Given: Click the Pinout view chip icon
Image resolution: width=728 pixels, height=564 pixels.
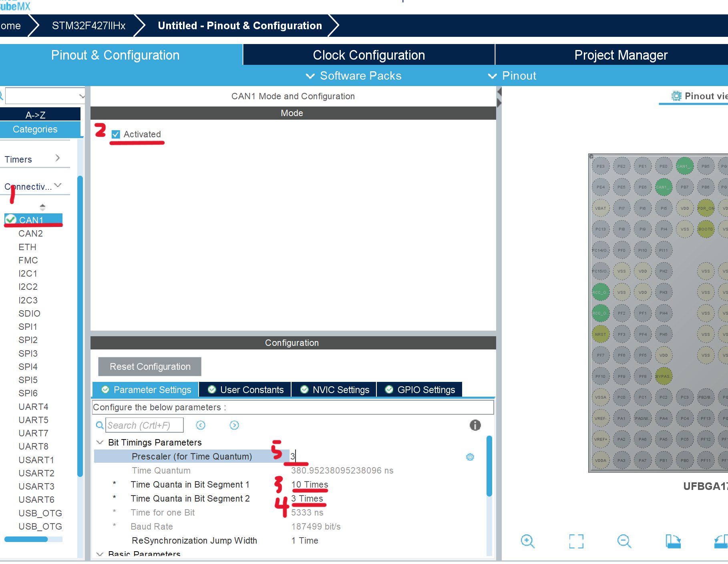Looking at the screenshot, I should [x=676, y=96].
